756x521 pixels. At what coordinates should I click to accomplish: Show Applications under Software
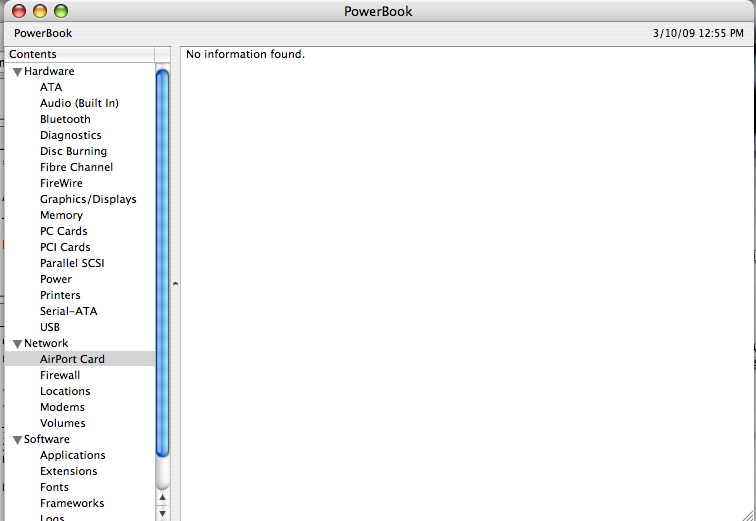tap(73, 455)
